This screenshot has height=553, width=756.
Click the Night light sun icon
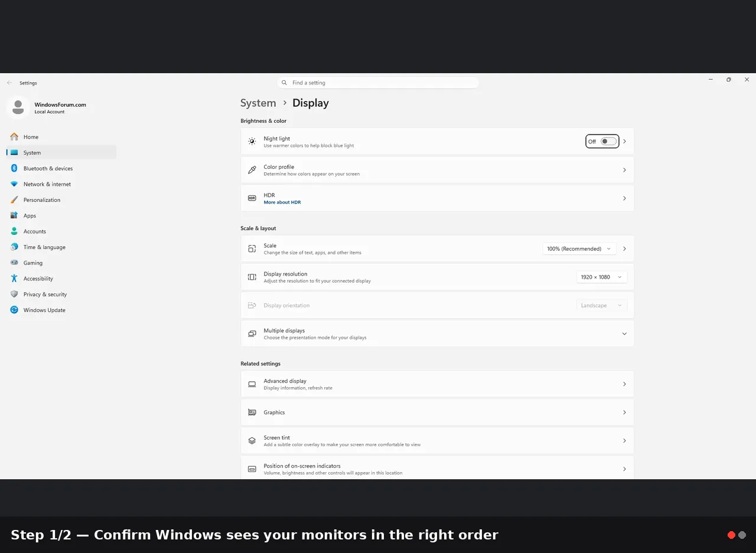pos(252,142)
